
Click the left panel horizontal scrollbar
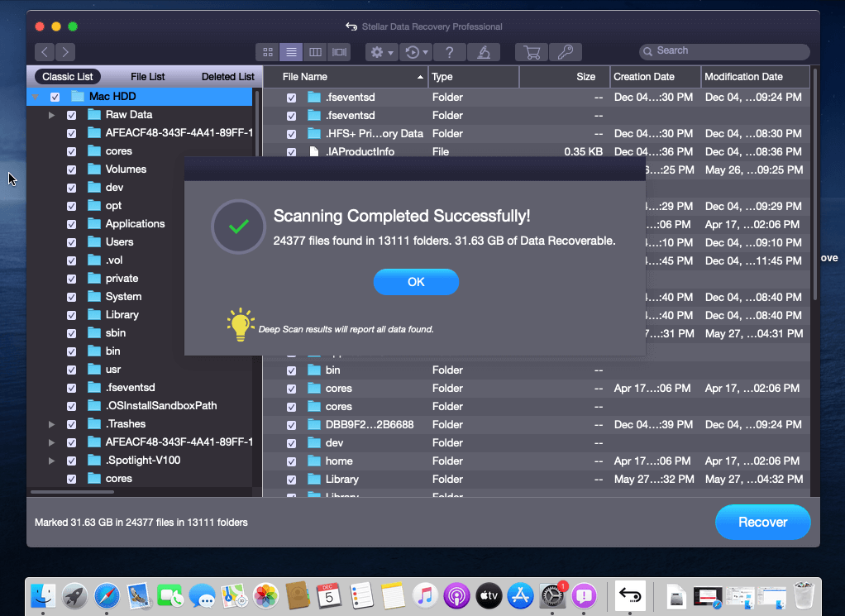pyautogui.click(x=72, y=491)
